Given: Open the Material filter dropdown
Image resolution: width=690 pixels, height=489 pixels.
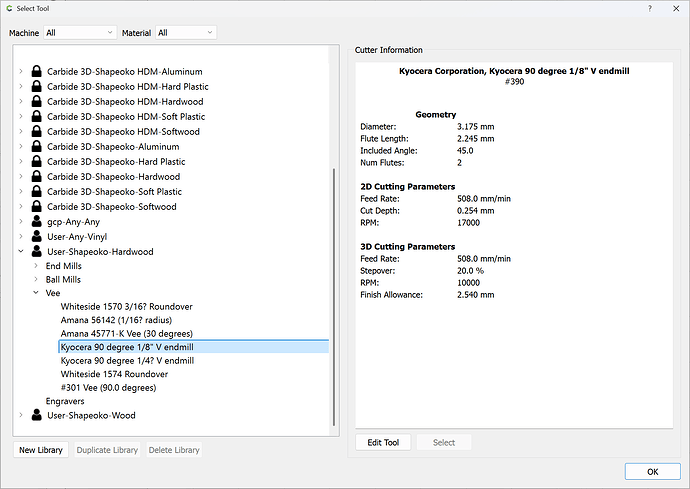Looking at the screenshot, I should coord(185,33).
